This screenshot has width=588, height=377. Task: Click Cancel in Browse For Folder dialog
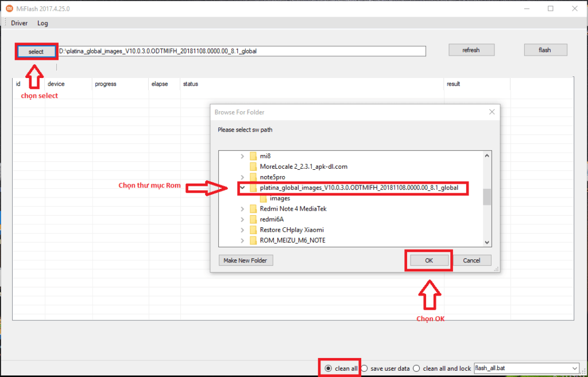point(471,261)
